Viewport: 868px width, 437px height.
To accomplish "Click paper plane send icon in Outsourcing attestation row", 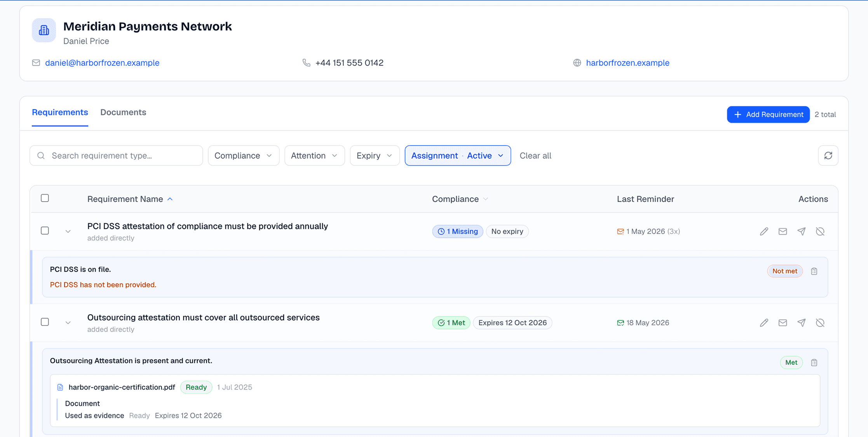I will point(801,323).
